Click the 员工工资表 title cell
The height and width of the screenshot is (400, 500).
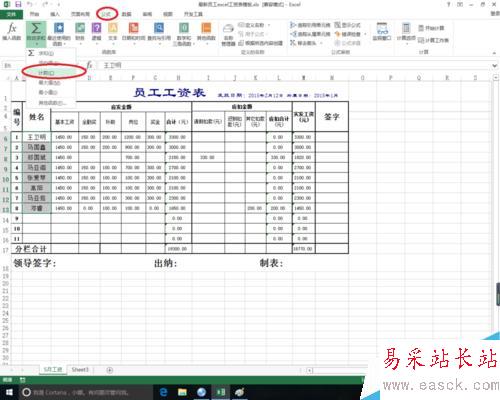pos(170,93)
